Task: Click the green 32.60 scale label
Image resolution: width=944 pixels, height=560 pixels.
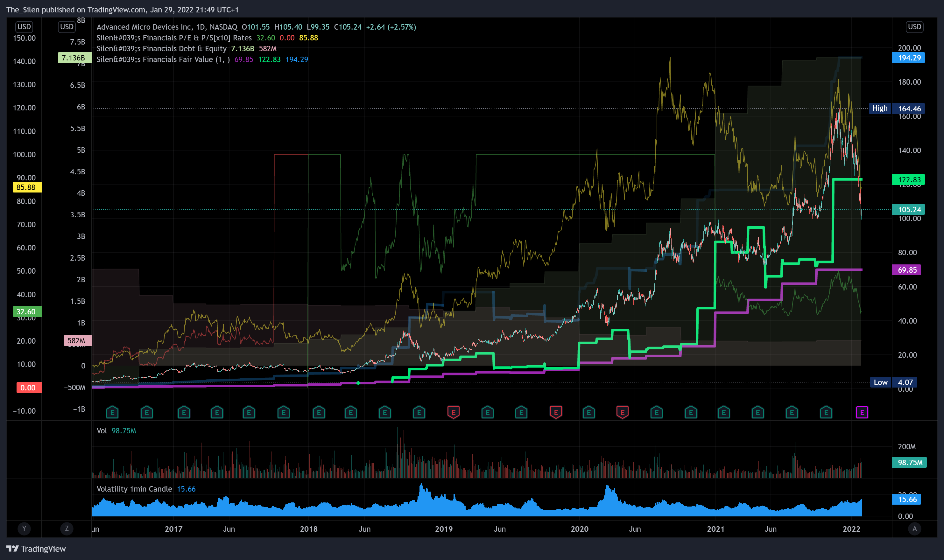Action: pos(27,312)
